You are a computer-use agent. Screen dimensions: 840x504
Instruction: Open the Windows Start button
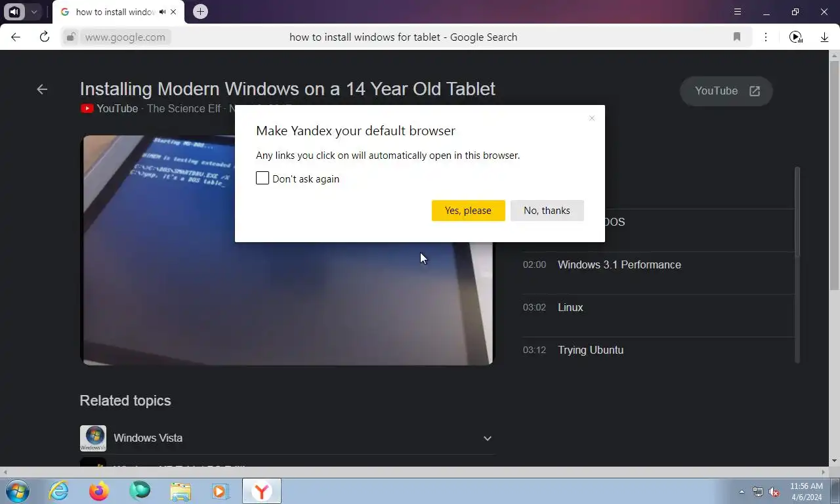[x=18, y=491]
